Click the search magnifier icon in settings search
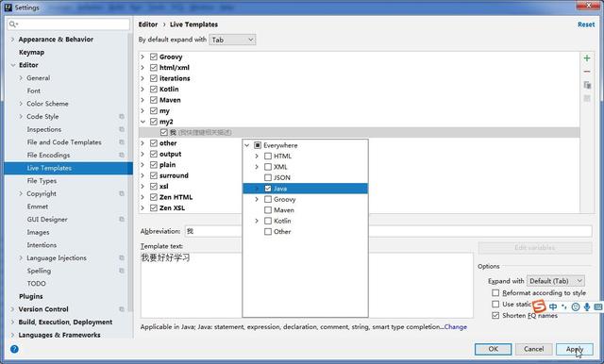Viewport: 604px width, 364px height. click(12, 25)
